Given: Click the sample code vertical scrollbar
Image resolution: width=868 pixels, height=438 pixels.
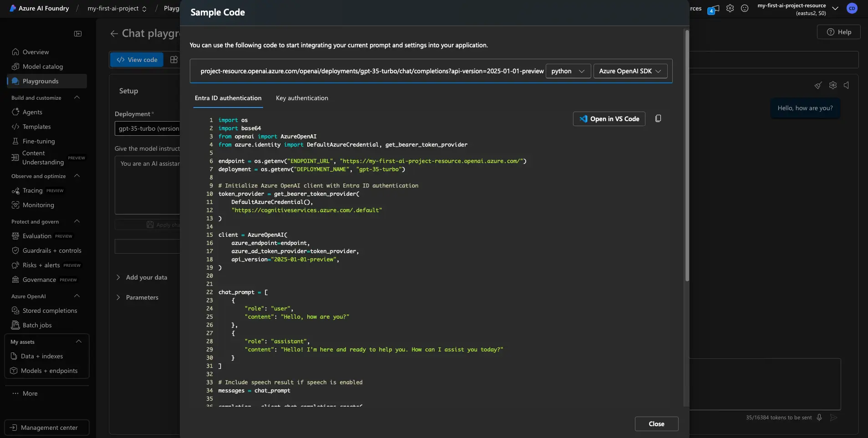Looking at the screenshot, I should [x=686, y=156].
